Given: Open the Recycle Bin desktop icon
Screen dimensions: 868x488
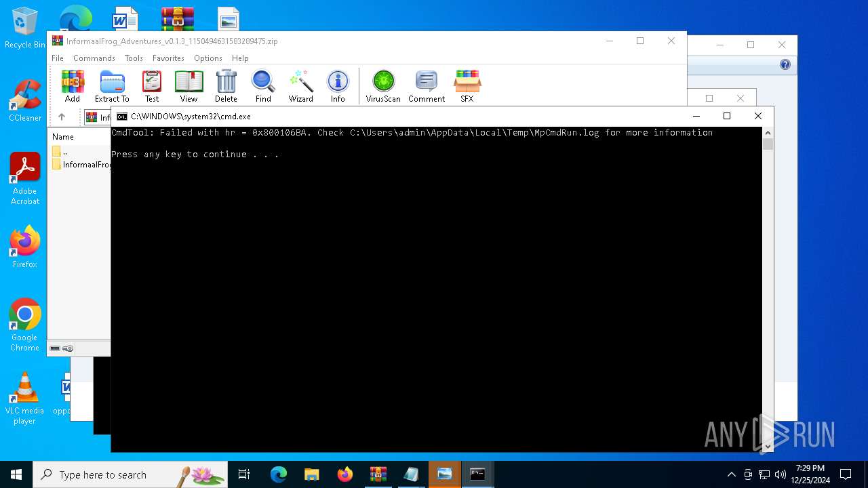Looking at the screenshot, I should [25, 28].
